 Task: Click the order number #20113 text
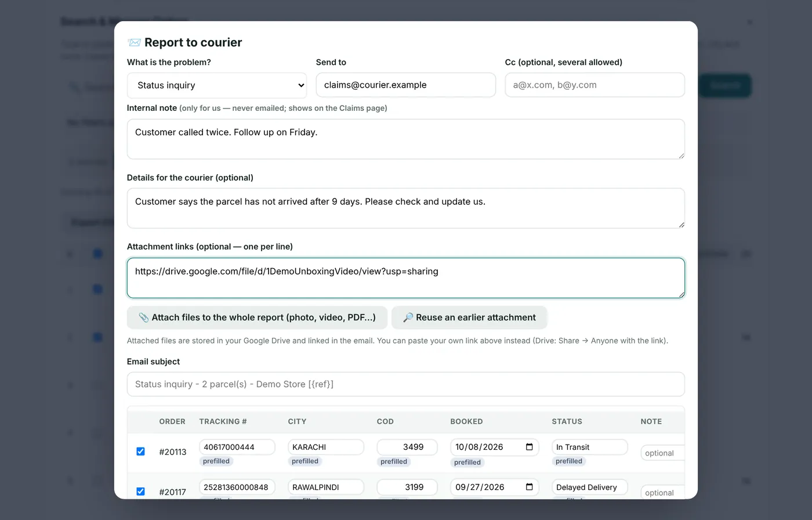tap(173, 452)
